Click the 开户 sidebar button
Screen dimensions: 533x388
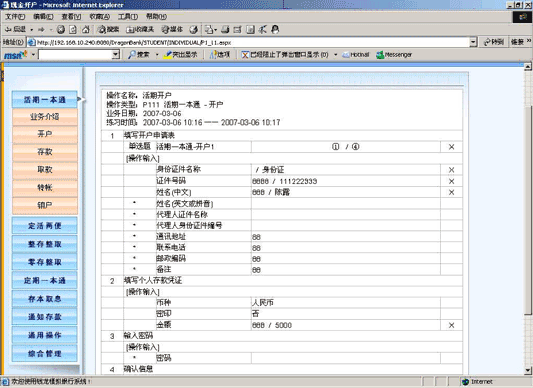tap(45, 134)
